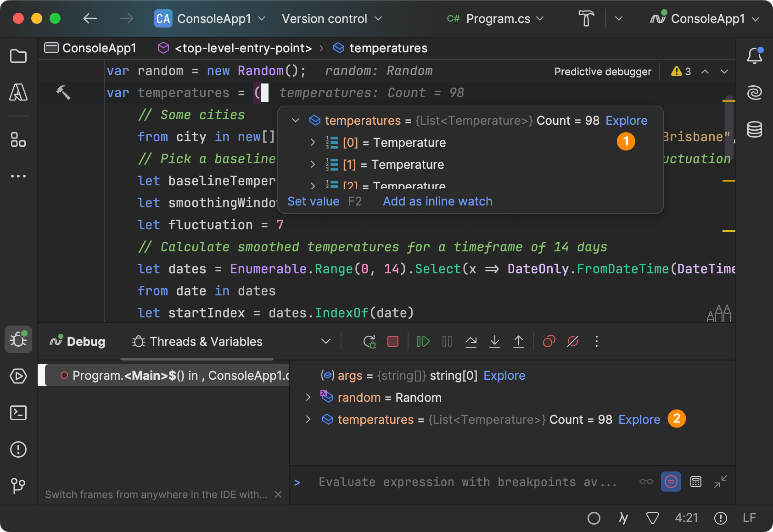Click the LF line separator indicator
Image resolution: width=773 pixels, height=532 pixels.
point(749,518)
